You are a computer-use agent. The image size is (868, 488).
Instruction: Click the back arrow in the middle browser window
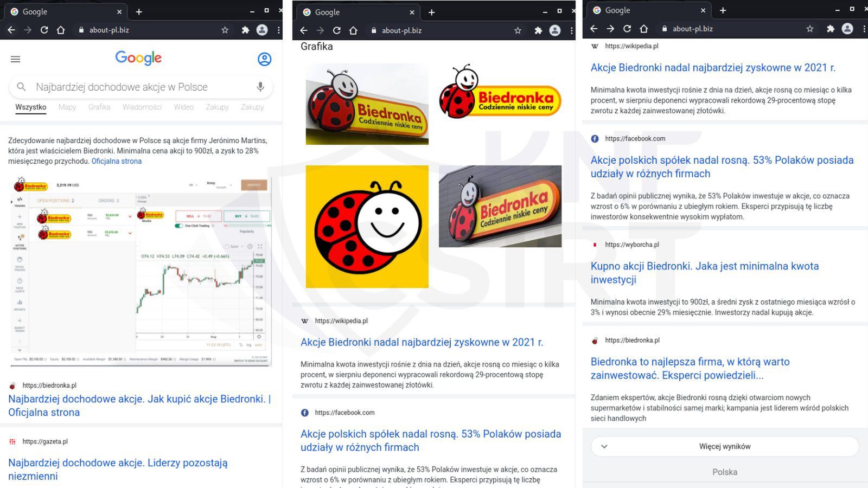coord(304,30)
